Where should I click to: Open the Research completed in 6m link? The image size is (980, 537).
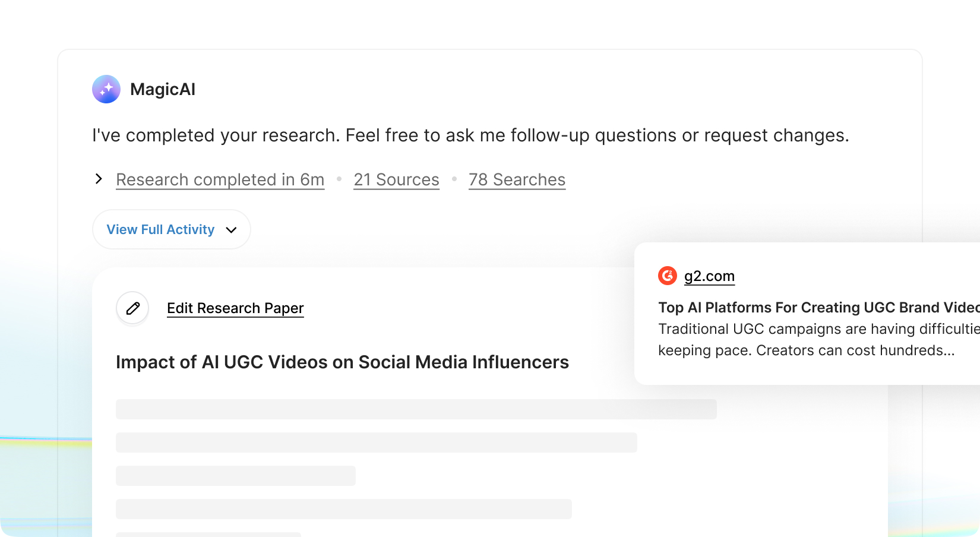[220, 179]
